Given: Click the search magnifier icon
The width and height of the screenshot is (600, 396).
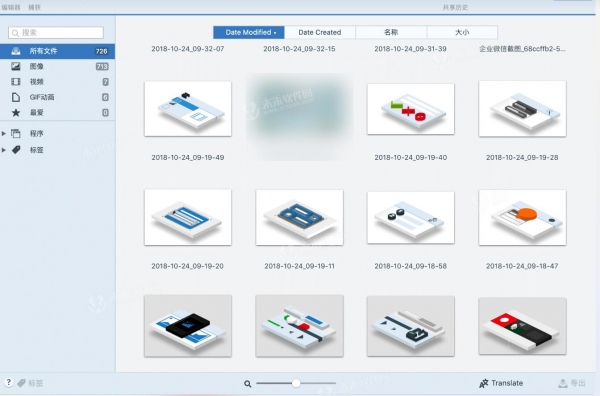Looking at the screenshot, I should pyautogui.click(x=15, y=33).
